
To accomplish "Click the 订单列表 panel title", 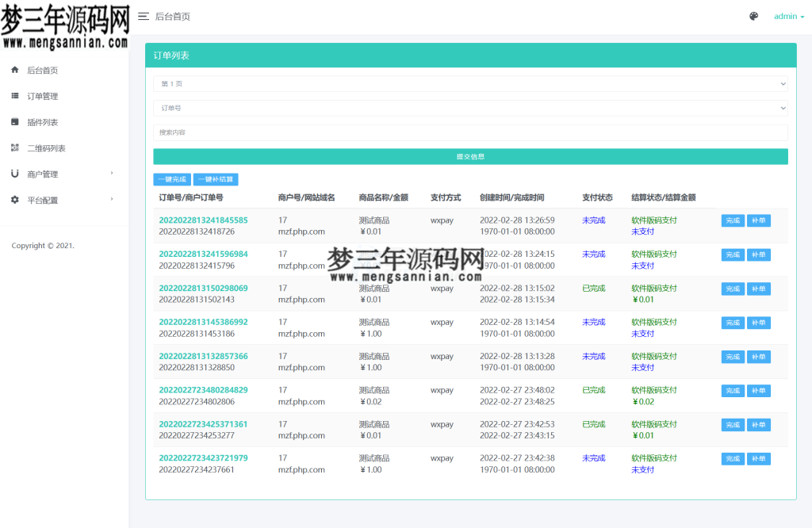I will 171,55.
